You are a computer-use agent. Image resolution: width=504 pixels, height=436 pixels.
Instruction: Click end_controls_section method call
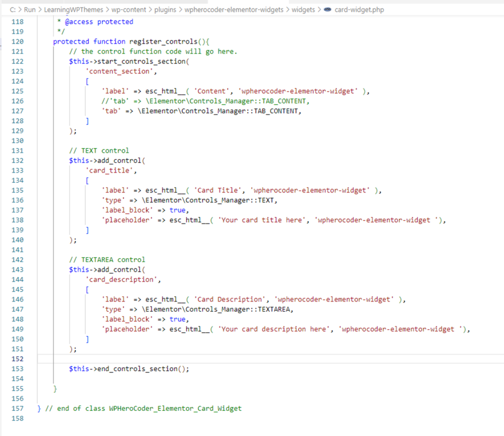pyautogui.click(x=137, y=369)
